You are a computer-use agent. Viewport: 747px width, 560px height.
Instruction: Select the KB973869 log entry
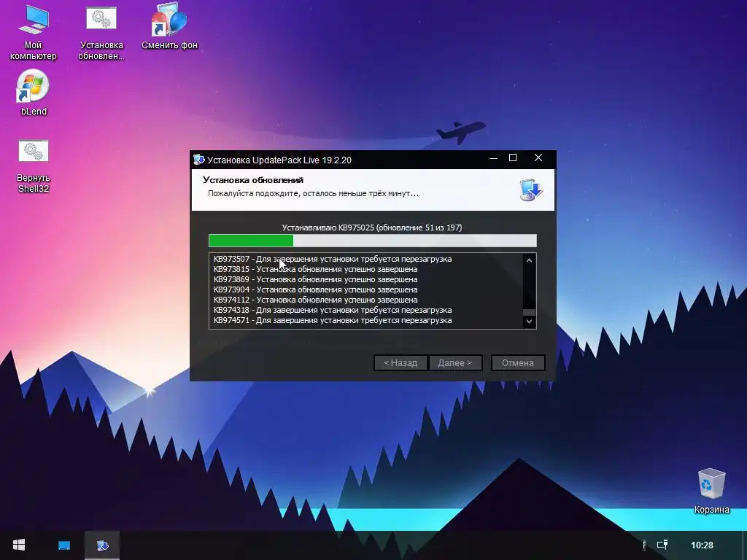click(315, 279)
